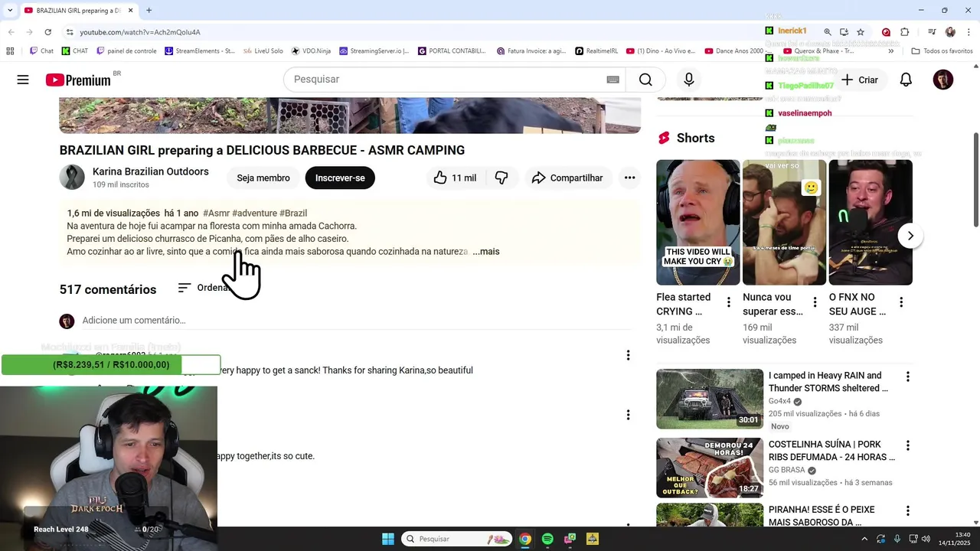
Task: Dislike the video with thumbs-down
Action: 501,178
